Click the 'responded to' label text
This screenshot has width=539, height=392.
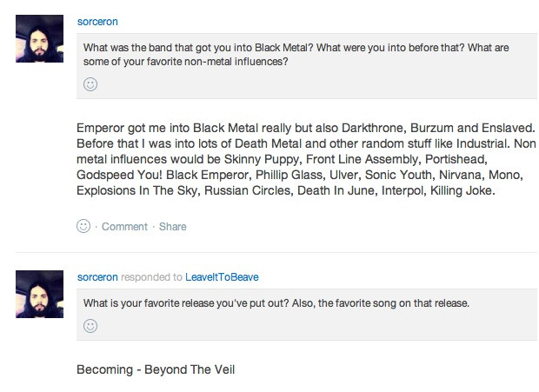coord(151,276)
